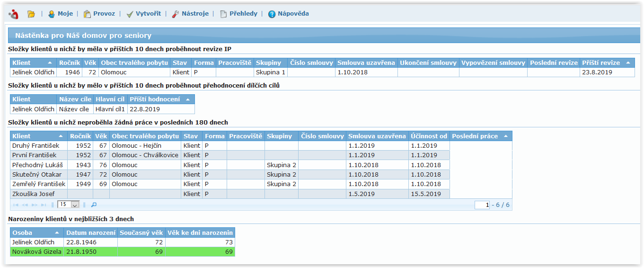Open the Nástroje menu
This screenshot has width=644, height=268.
pos(190,14)
